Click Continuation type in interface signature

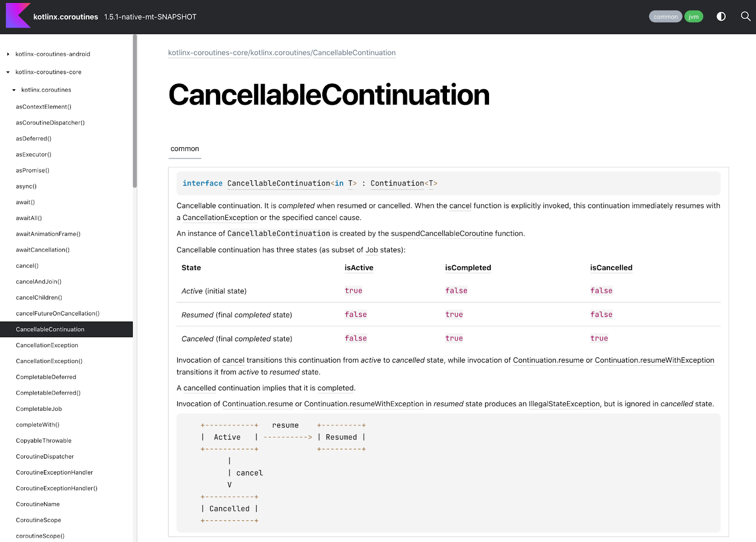pos(397,183)
